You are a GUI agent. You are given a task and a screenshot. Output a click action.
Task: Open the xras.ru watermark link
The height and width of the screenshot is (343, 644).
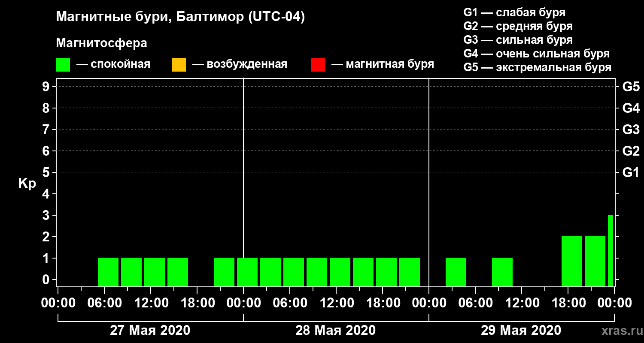(x=620, y=331)
